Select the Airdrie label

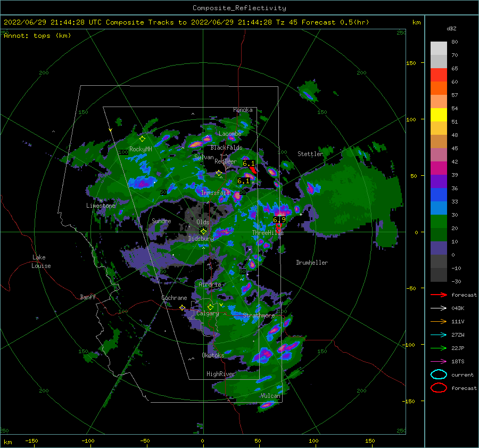pos(210,284)
